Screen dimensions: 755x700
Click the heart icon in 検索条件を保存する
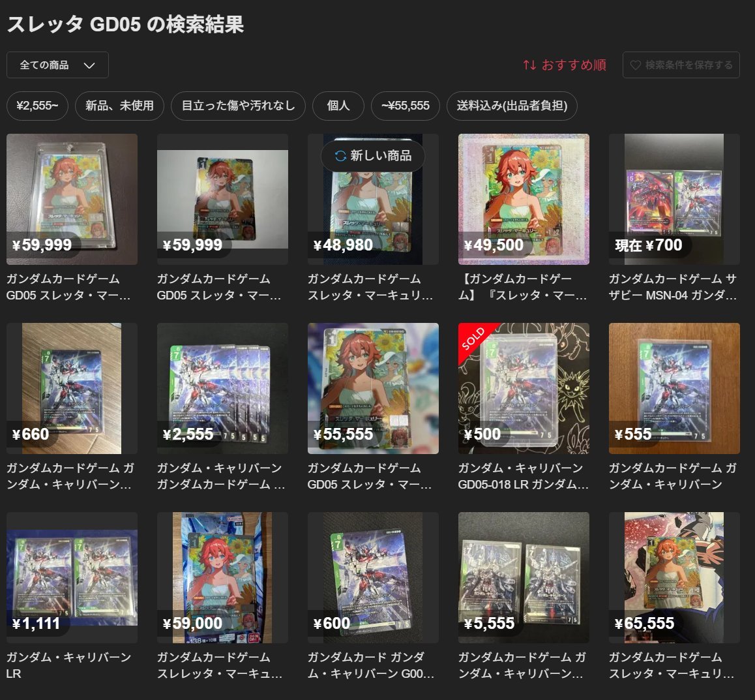click(635, 65)
